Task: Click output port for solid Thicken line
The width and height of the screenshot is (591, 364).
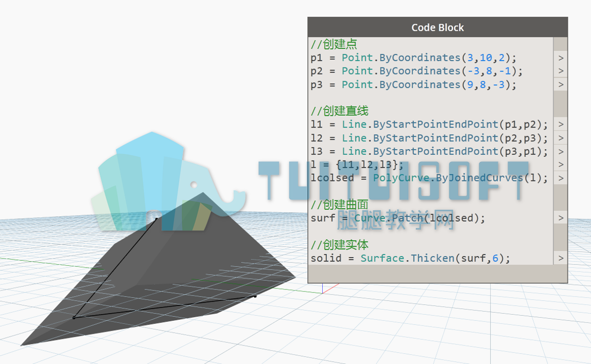Action: pos(561,258)
